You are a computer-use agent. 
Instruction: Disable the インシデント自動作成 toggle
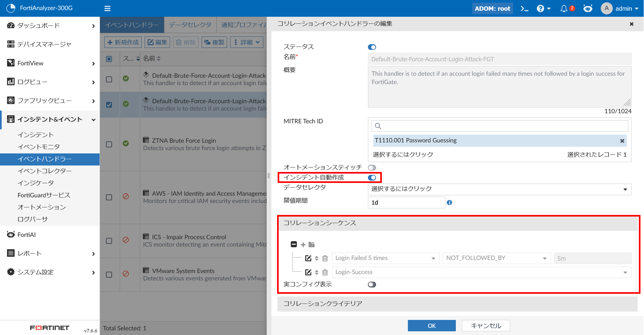(x=372, y=178)
